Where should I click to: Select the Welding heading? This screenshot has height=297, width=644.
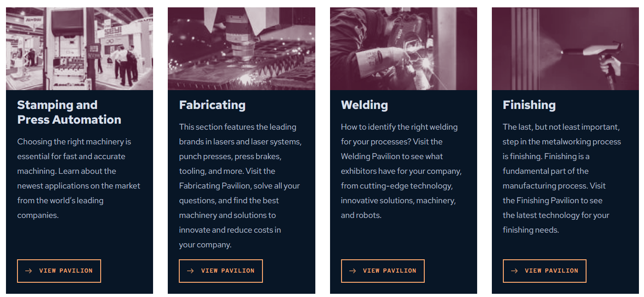click(x=364, y=105)
